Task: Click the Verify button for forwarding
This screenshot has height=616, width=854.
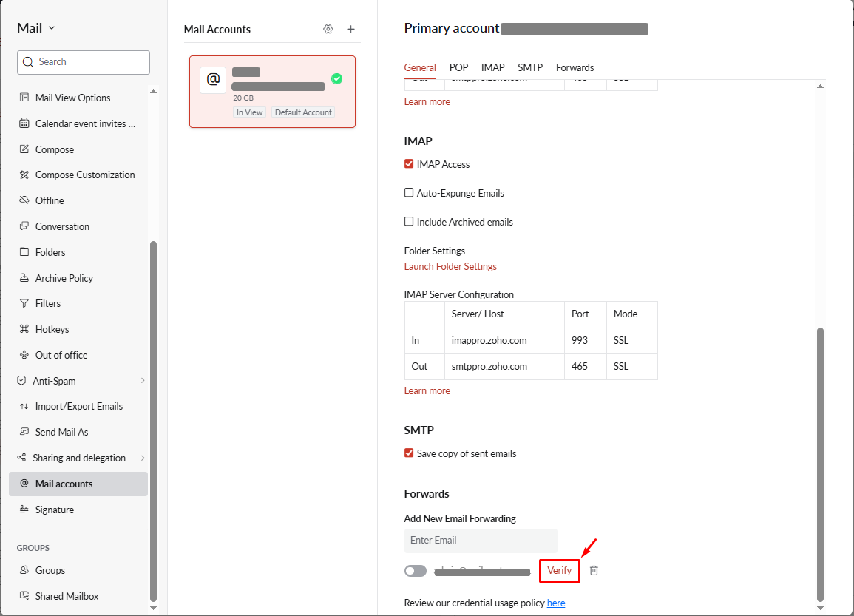Action: tap(559, 571)
